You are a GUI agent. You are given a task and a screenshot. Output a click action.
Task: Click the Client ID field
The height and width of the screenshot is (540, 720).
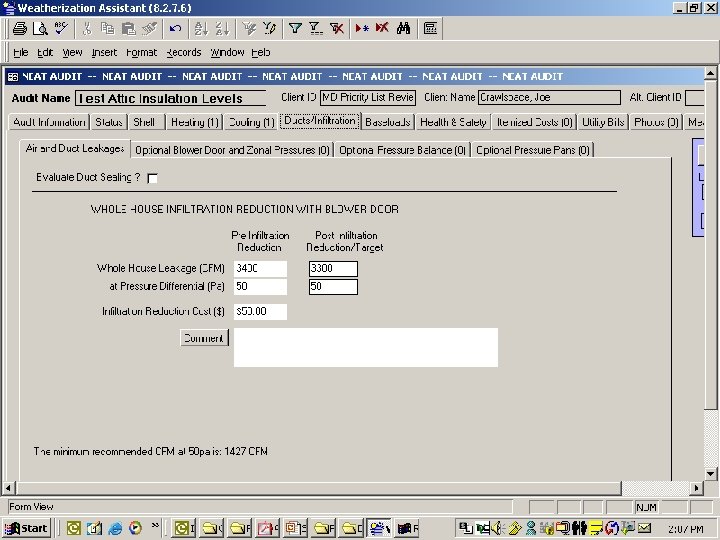368,97
